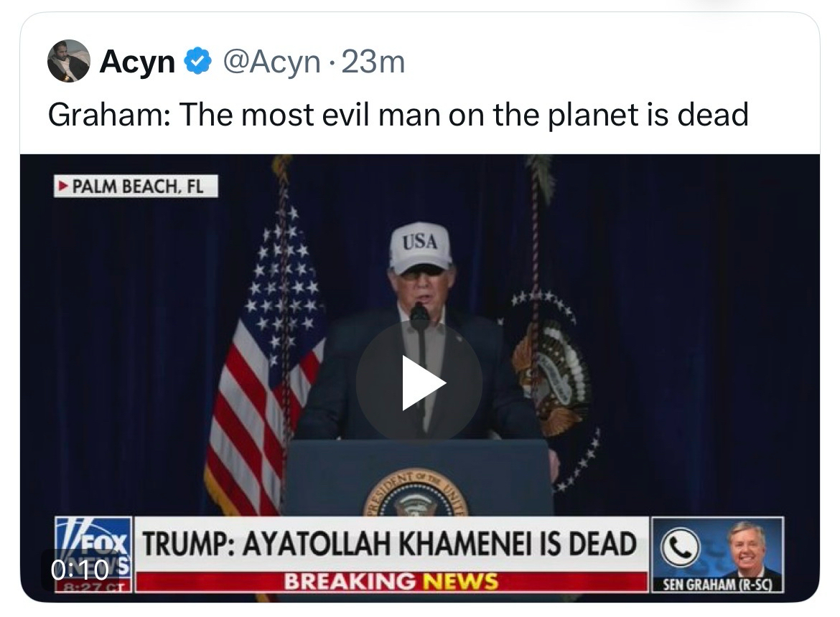This screenshot has height=617, width=840.
Task: Click the white USA cap
Action: pos(420,246)
